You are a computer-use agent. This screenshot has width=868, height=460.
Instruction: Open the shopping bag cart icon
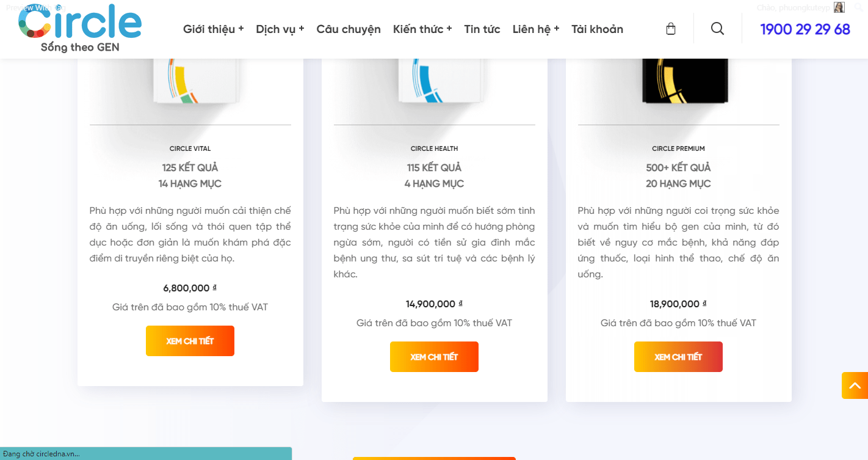click(671, 29)
